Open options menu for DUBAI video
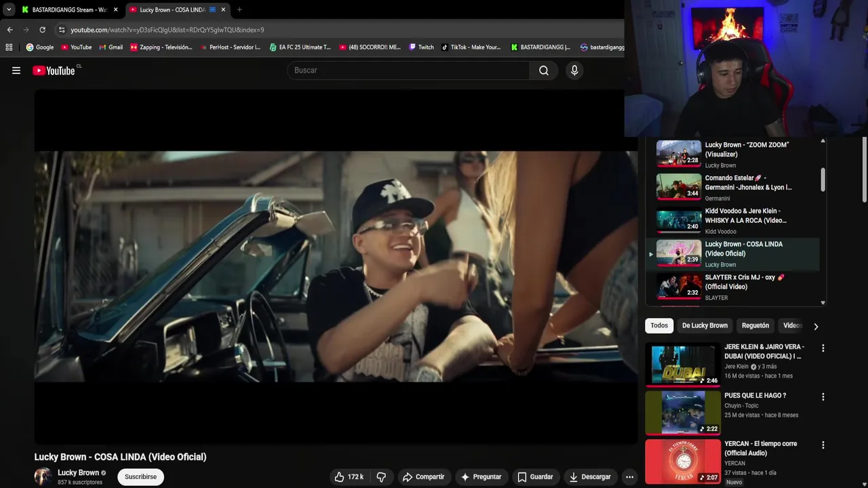Image resolution: width=868 pixels, height=488 pixels. click(x=823, y=348)
